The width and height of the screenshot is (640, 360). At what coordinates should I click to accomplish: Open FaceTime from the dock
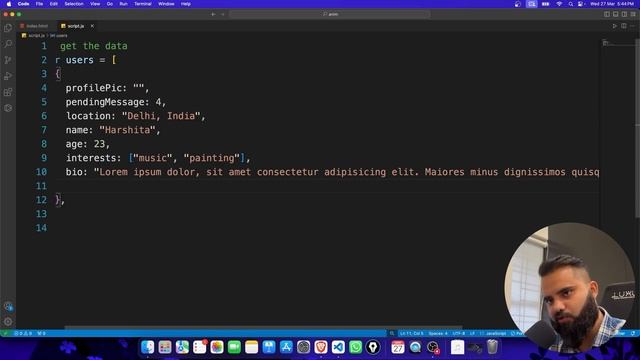pyautogui.click(x=234, y=347)
